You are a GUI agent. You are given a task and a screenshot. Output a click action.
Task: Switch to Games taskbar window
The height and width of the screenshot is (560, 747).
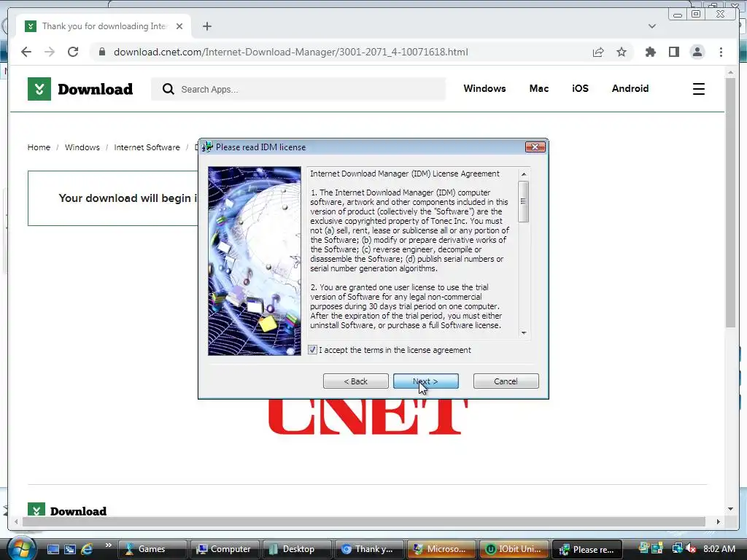pos(152,549)
